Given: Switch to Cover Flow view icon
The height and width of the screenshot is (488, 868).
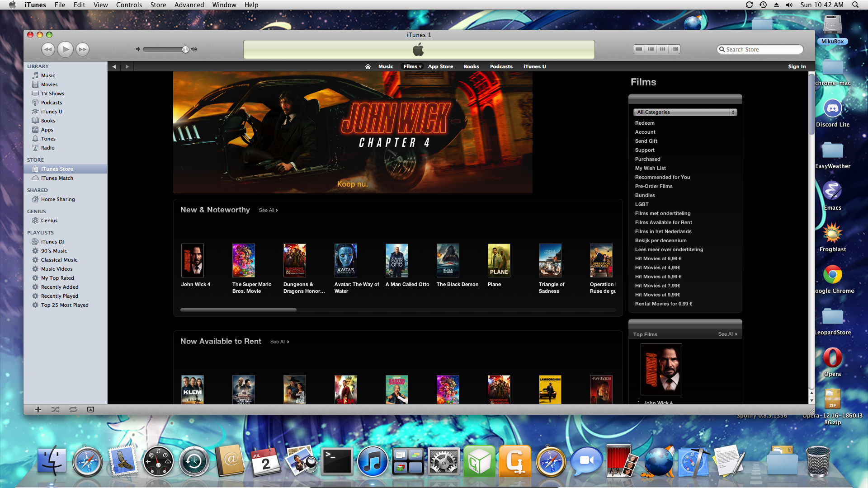Looking at the screenshot, I should (674, 49).
